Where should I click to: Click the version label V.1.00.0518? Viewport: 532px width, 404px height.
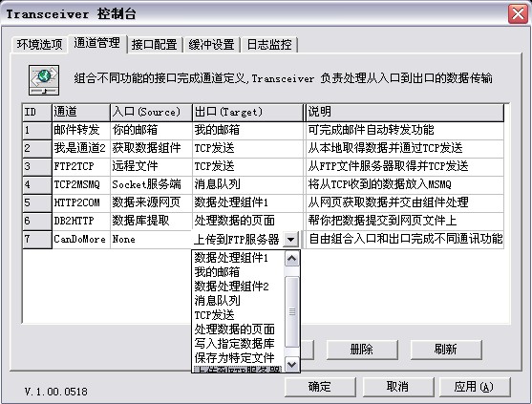tap(56, 392)
